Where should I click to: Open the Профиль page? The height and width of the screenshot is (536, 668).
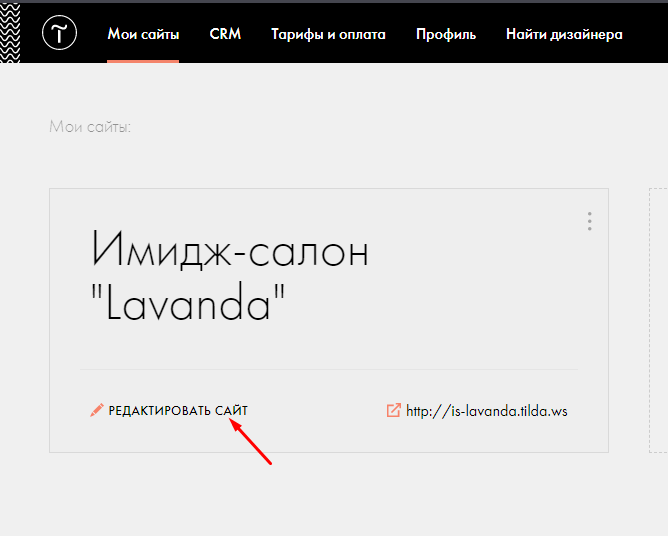point(446,34)
